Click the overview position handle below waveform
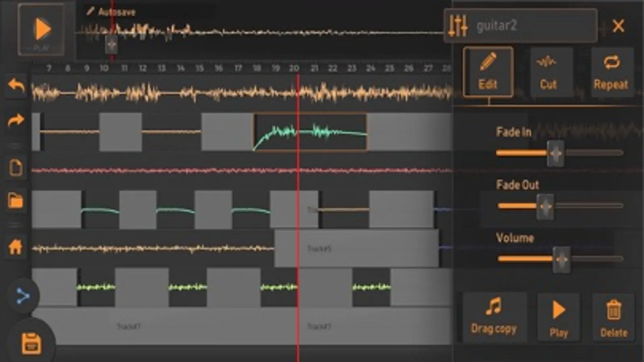Viewport: 644px width, 362px height. point(112,44)
